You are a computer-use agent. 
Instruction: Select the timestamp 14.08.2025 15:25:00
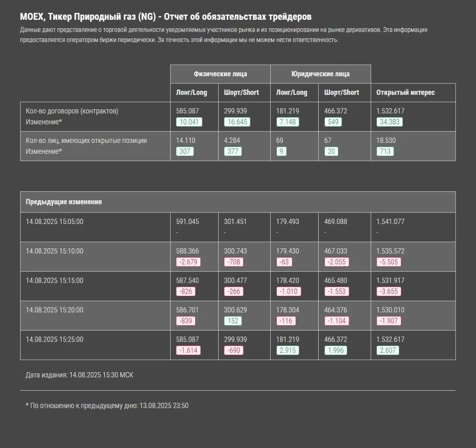(x=55, y=339)
